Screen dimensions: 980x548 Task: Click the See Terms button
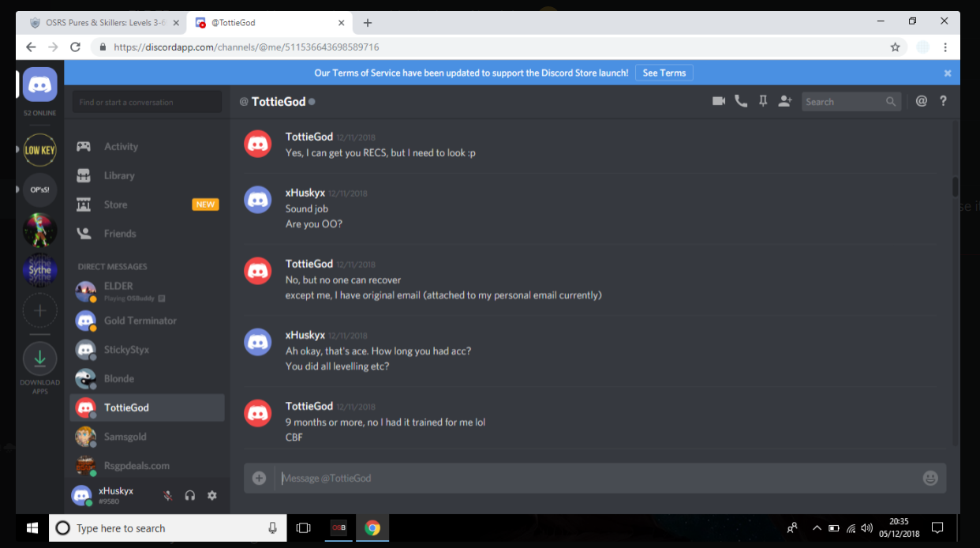click(664, 73)
